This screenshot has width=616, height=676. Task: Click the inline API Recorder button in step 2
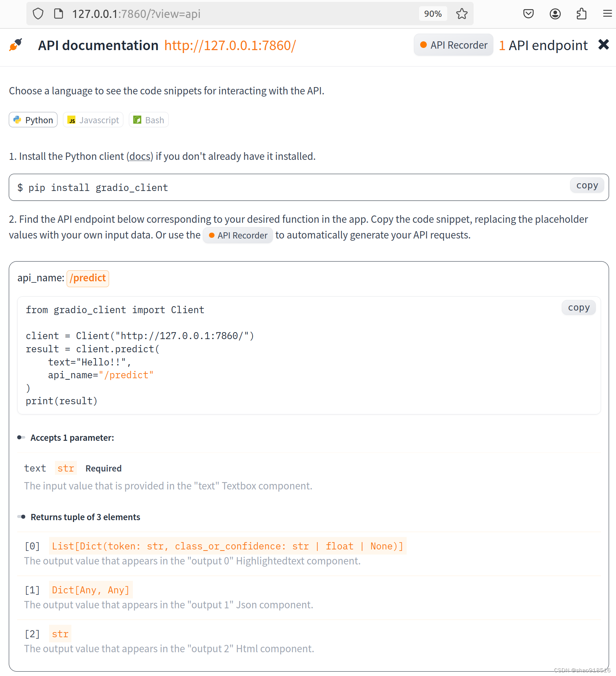(238, 235)
